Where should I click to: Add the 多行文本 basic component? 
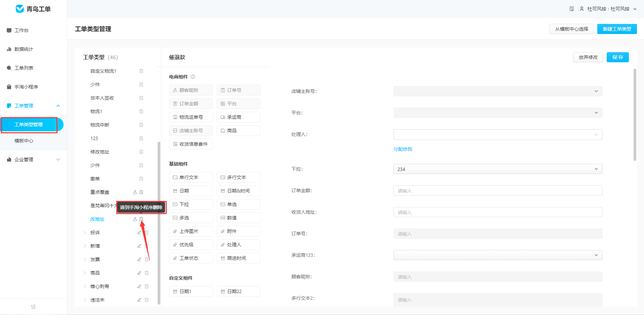coord(239,177)
